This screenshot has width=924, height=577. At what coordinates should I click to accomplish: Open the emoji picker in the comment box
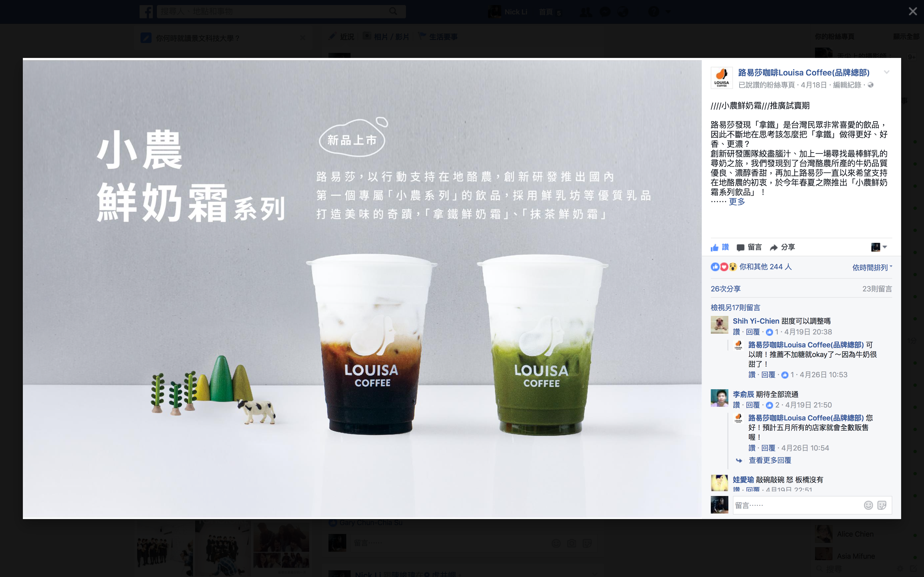point(868,505)
